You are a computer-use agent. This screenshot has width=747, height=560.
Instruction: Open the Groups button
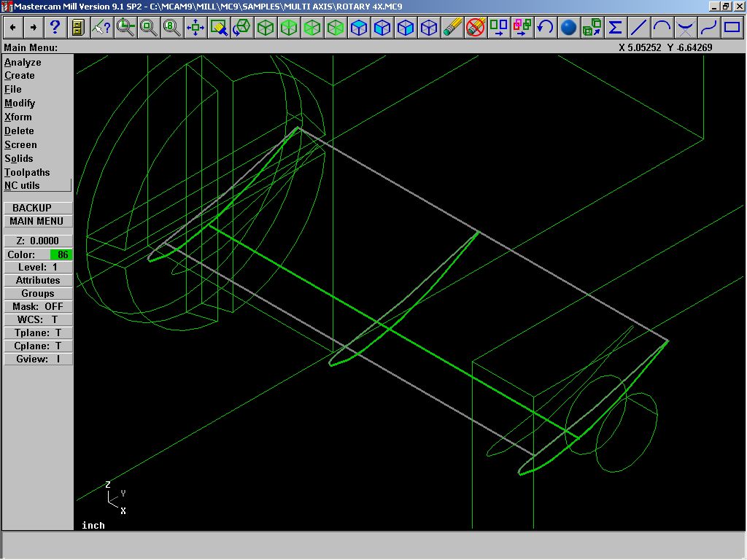tap(38, 294)
